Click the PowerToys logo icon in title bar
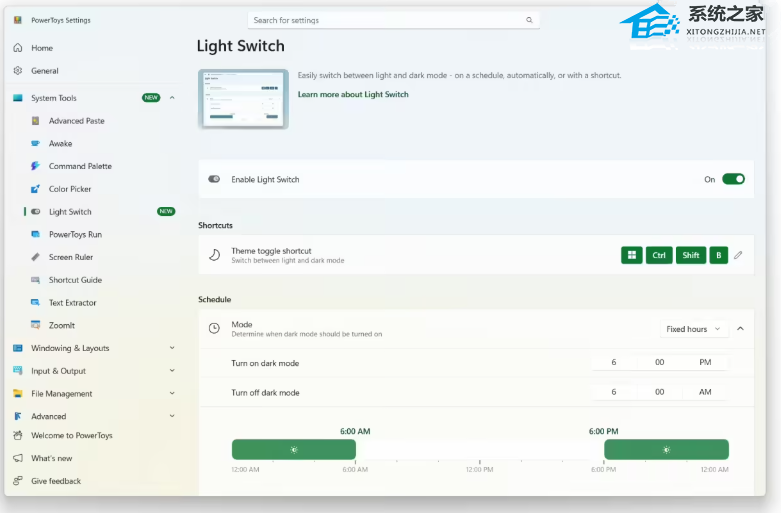The image size is (781, 513). pyautogui.click(x=18, y=20)
